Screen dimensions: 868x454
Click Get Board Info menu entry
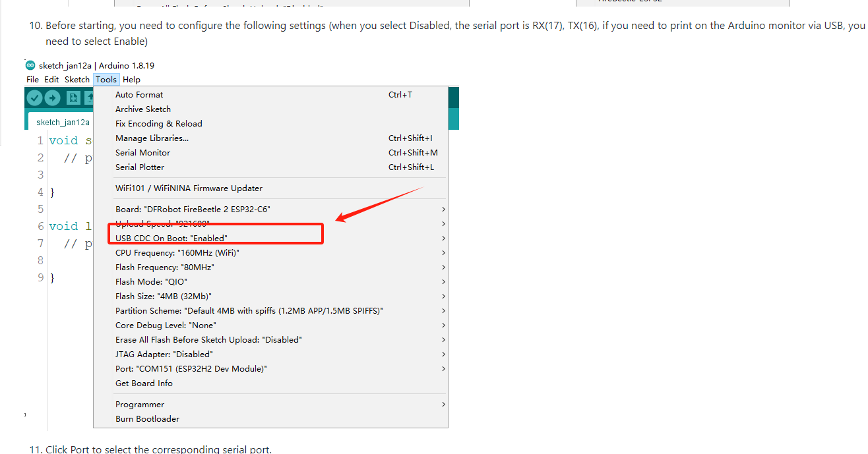271,383
